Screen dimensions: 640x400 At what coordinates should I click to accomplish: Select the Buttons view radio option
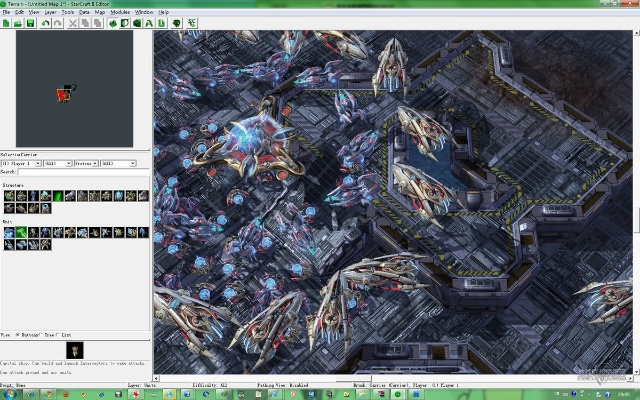point(18,334)
